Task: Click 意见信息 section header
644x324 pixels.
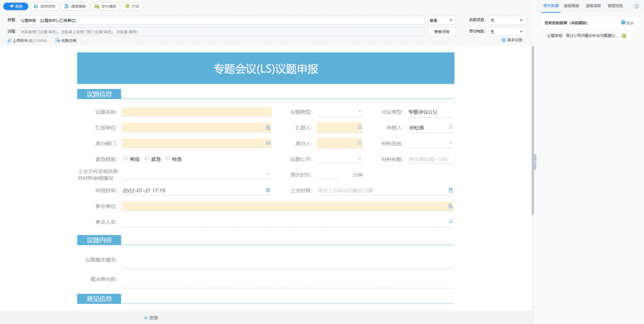Action: click(x=99, y=299)
